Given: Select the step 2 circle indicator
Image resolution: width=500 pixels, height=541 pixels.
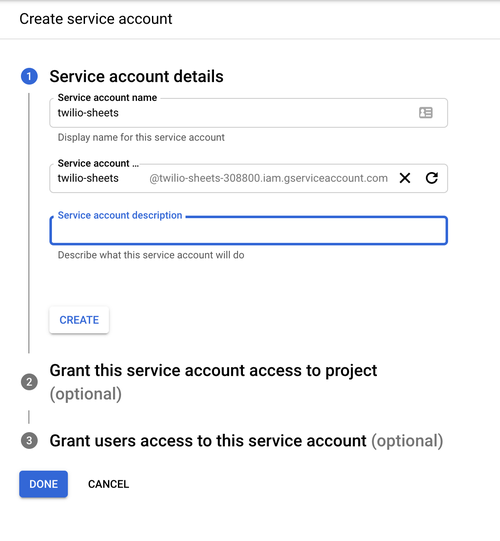Looking at the screenshot, I should coord(29,382).
